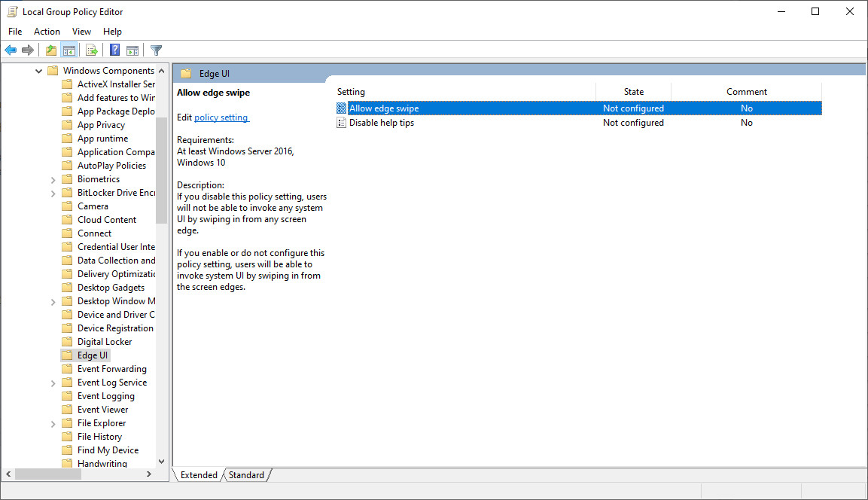Open the Edit policy setting link
The width and height of the screenshot is (868, 500).
[x=221, y=117]
